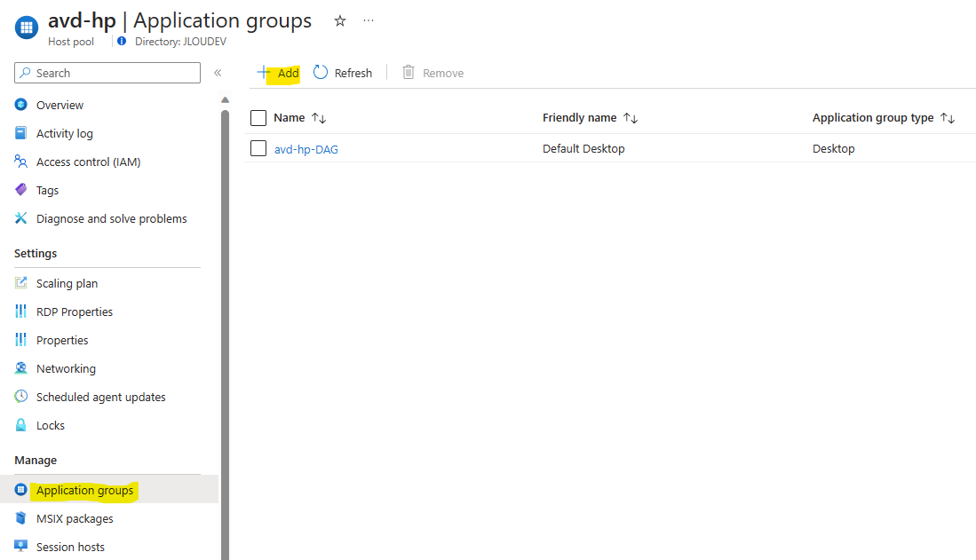Open the Properties settings item
This screenshot has height=560, width=976.
tap(62, 341)
